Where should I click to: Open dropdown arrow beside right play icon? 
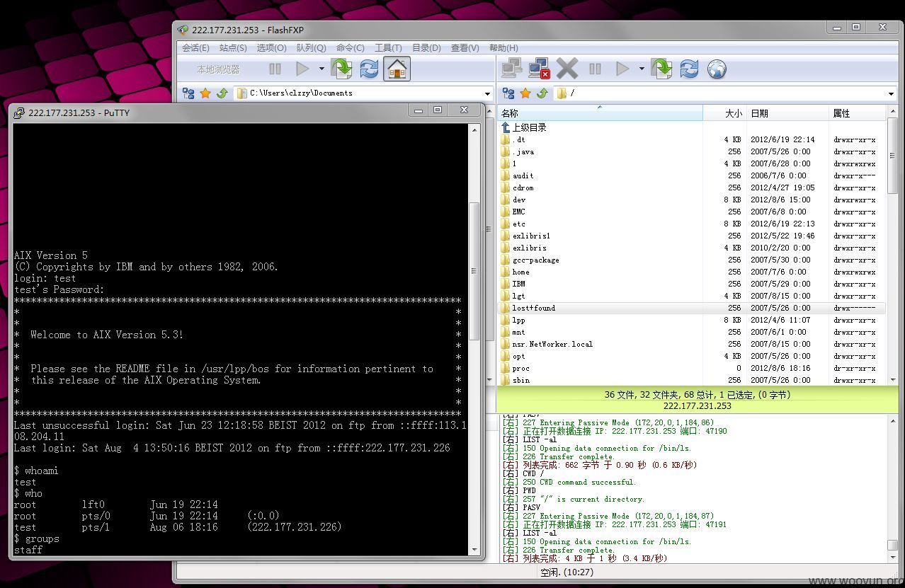click(x=642, y=69)
